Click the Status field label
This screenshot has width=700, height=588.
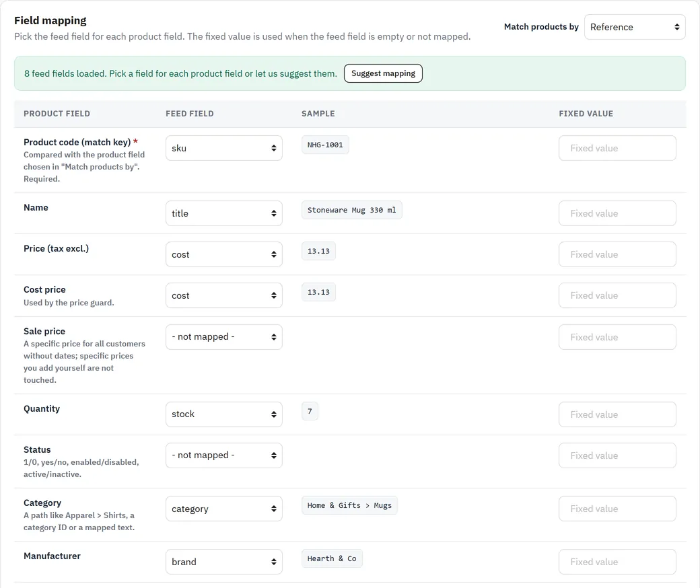pos(37,449)
